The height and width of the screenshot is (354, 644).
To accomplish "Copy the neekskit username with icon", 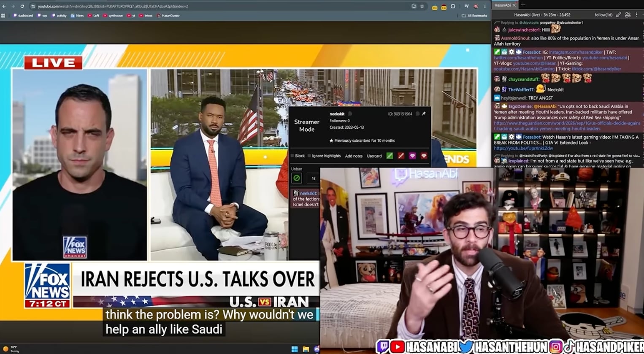I will [350, 114].
